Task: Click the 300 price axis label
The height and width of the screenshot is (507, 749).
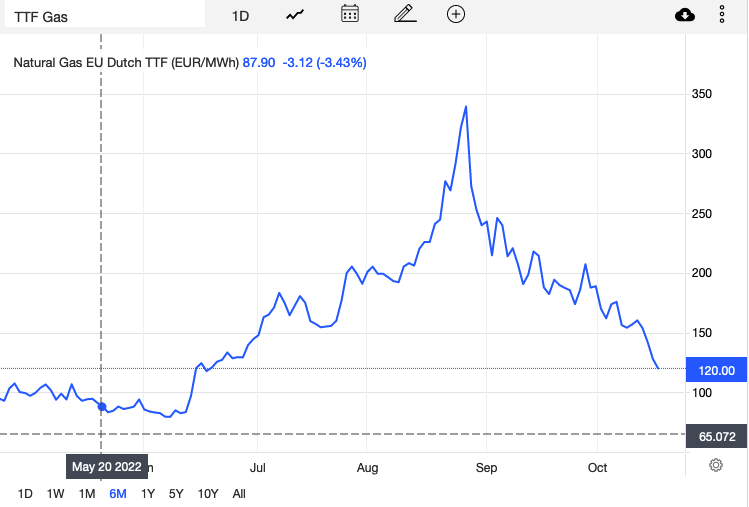Action: (701, 153)
